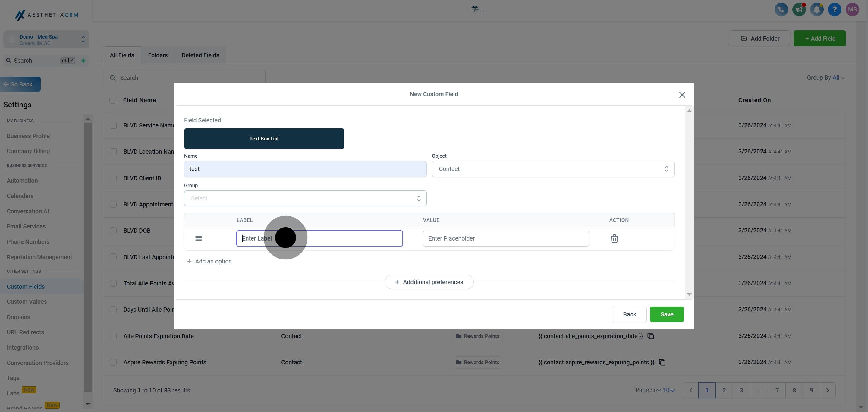Click the Enter Placeholder value field

[505, 238]
